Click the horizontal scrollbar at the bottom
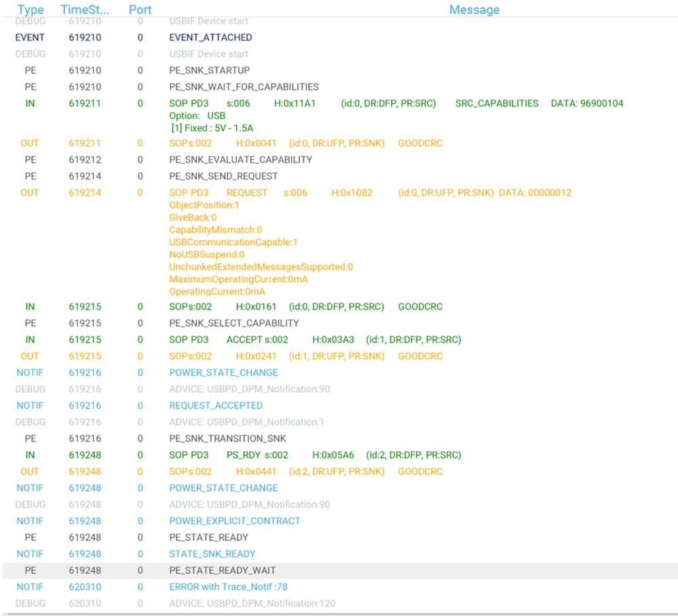The image size is (678, 616). click(x=339, y=613)
